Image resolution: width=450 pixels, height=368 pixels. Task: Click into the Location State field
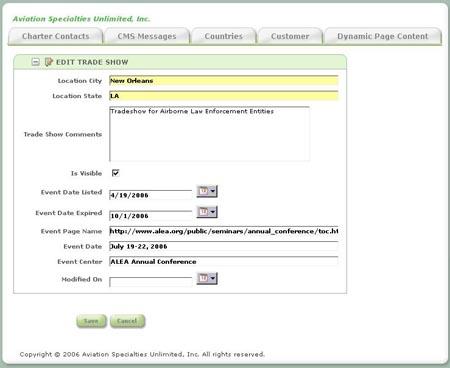pos(224,96)
